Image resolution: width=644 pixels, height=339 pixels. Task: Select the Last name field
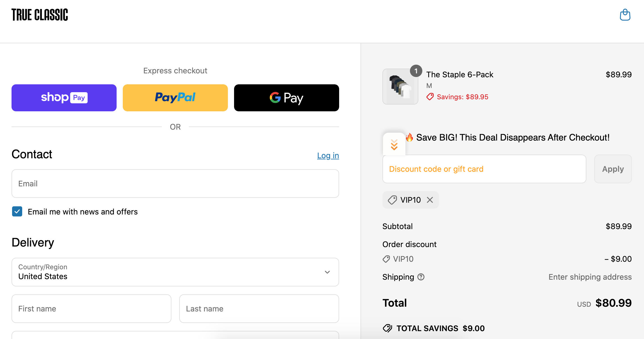point(259,309)
